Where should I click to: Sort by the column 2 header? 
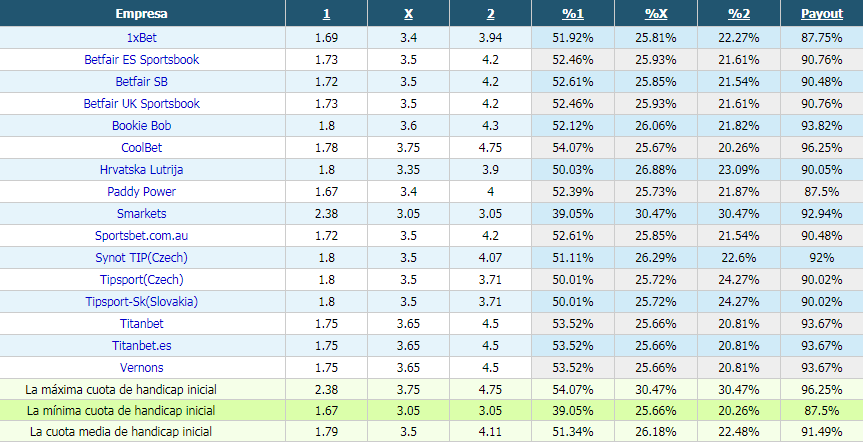point(490,14)
